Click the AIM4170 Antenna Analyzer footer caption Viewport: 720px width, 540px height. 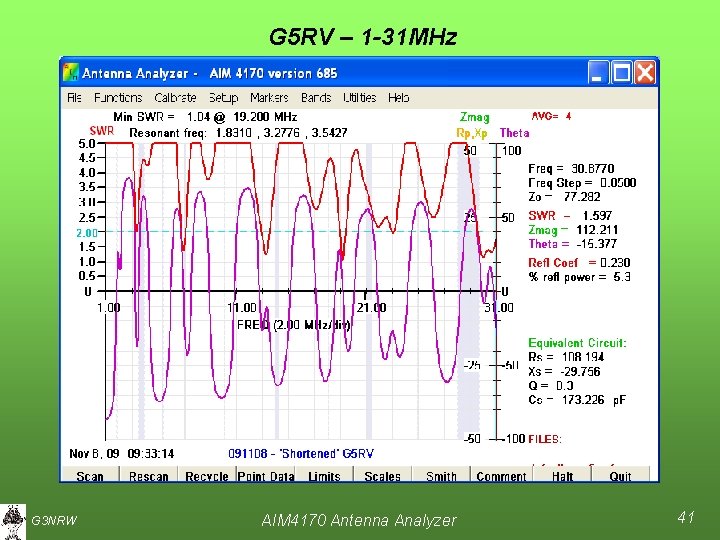tap(359, 520)
